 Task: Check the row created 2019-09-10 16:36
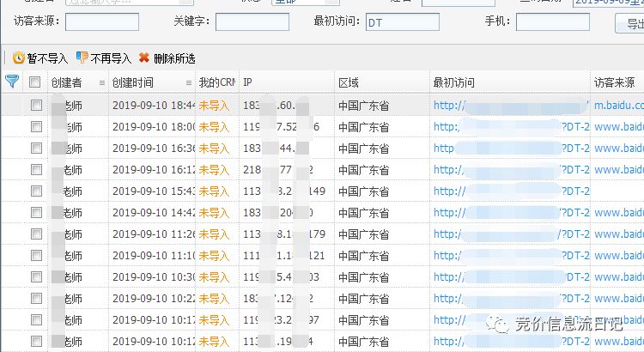(37, 148)
